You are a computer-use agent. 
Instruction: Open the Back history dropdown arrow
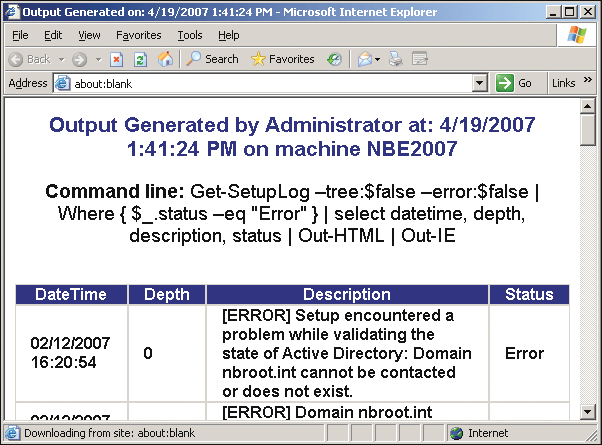click(61, 60)
